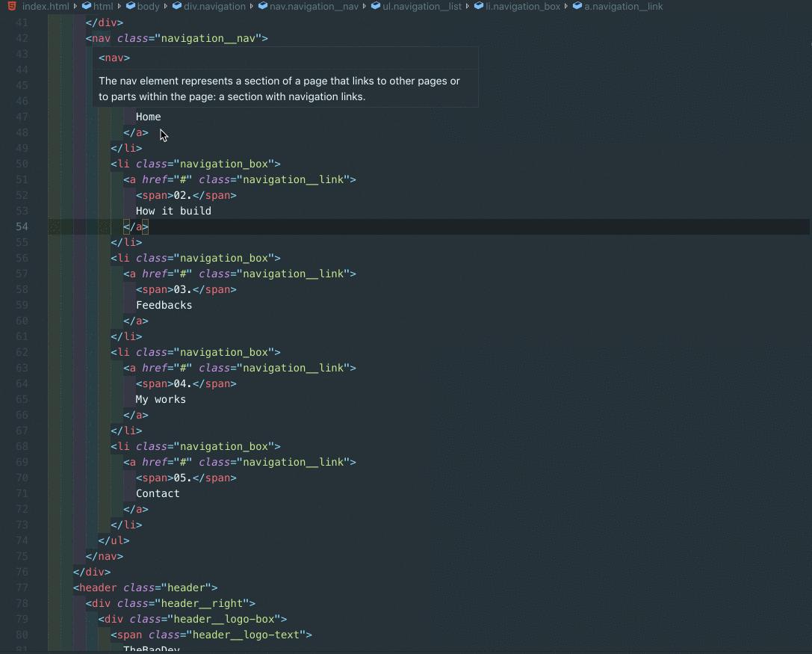Image resolution: width=812 pixels, height=654 pixels.
Task: Click line number 54 in the gutter
Action: pos(22,226)
